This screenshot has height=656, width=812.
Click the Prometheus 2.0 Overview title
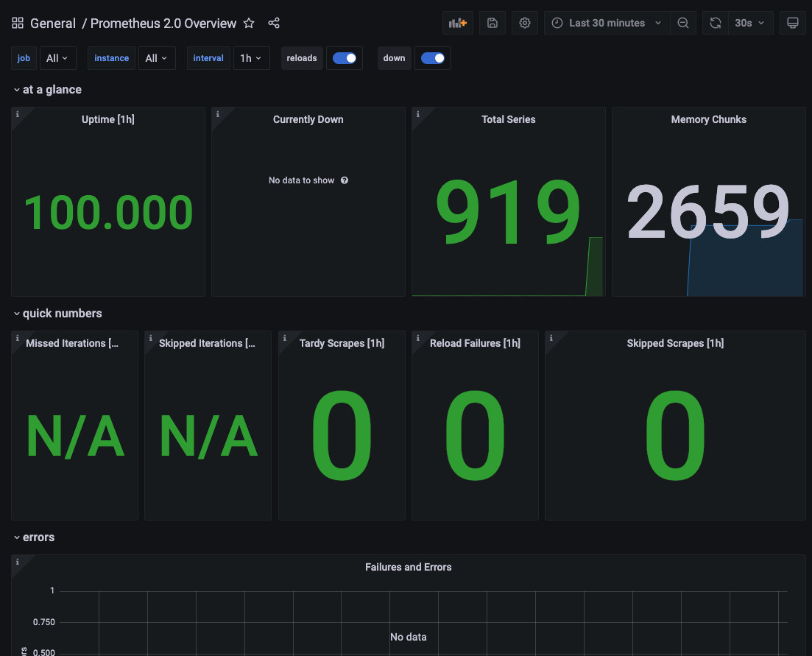click(x=163, y=24)
